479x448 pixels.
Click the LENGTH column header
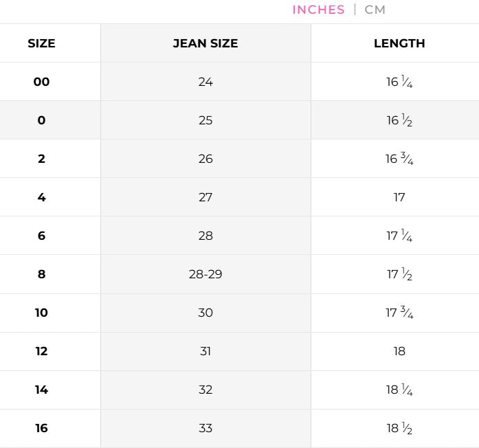(x=399, y=43)
